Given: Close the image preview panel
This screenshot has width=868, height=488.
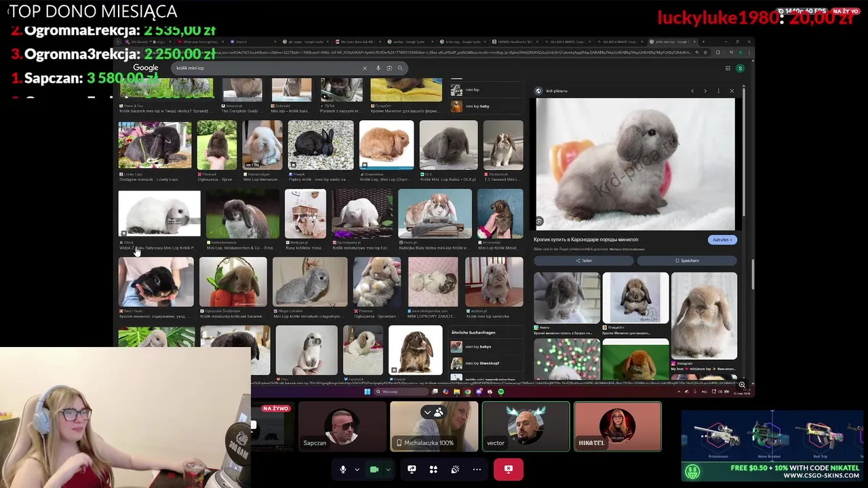Looking at the screenshot, I should 732,91.
